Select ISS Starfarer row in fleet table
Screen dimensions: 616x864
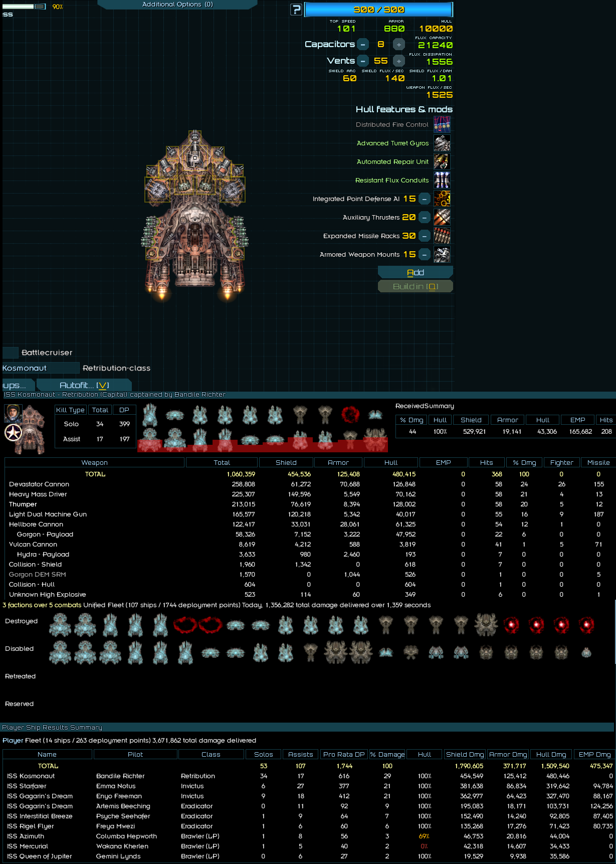click(310, 786)
